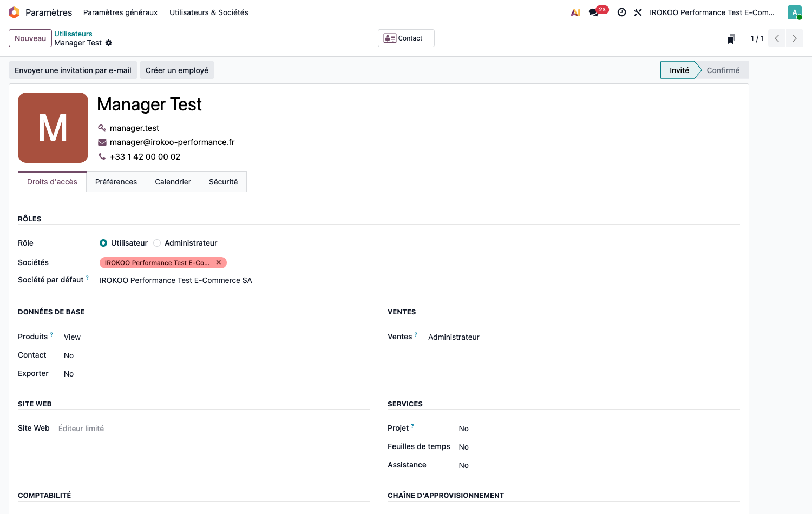Click the gear icon next to Manager Test
The height and width of the screenshot is (514, 812).
point(109,43)
